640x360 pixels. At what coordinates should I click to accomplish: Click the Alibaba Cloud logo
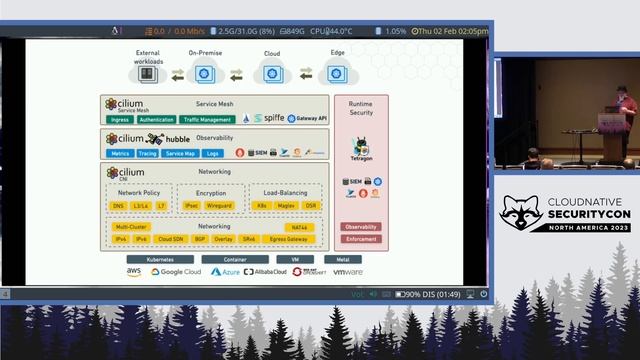click(265, 272)
